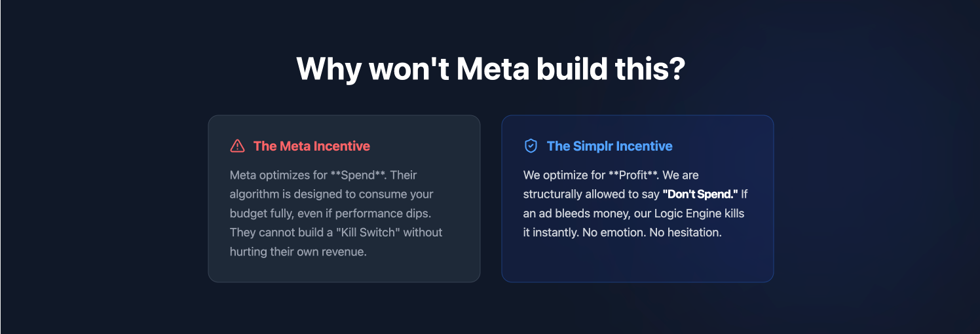Click the "We optimize for" sentence start
The image size is (980, 334).
tap(562, 176)
